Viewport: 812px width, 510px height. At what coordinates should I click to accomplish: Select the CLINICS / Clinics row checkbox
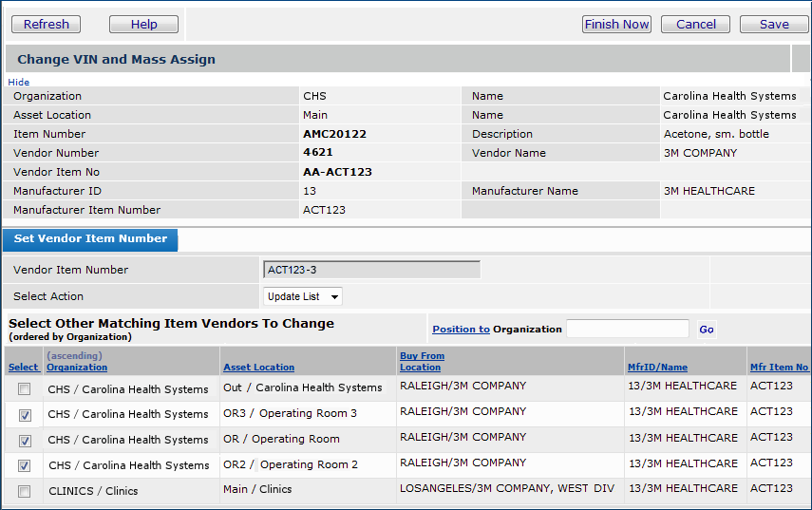(25, 491)
